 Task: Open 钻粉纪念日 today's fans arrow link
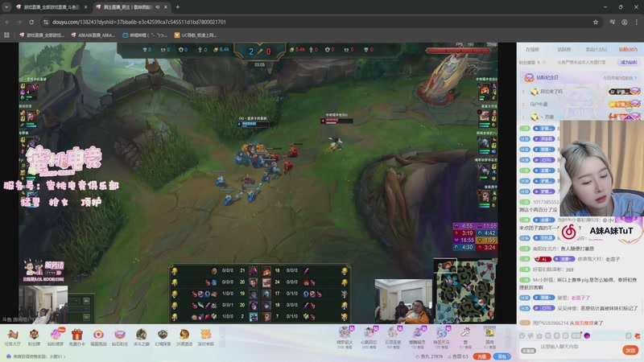pyautogui.click(x=620, y=77)
